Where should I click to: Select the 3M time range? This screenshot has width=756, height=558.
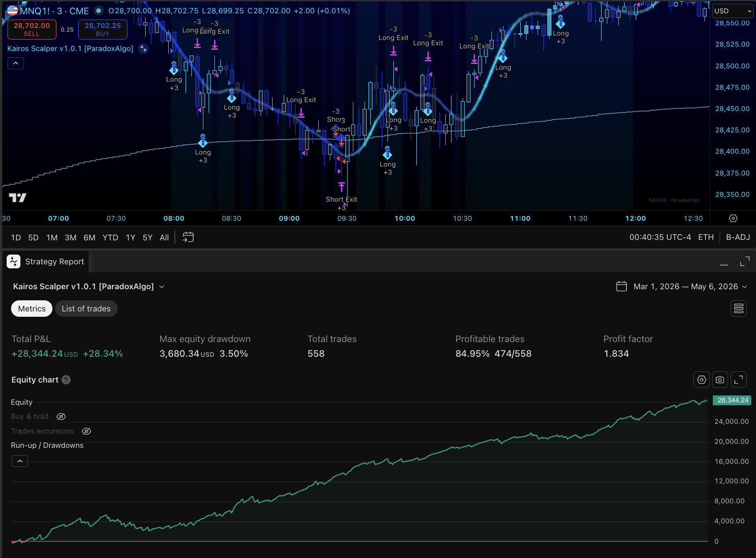pyautogui.click(x=71, y=237)
